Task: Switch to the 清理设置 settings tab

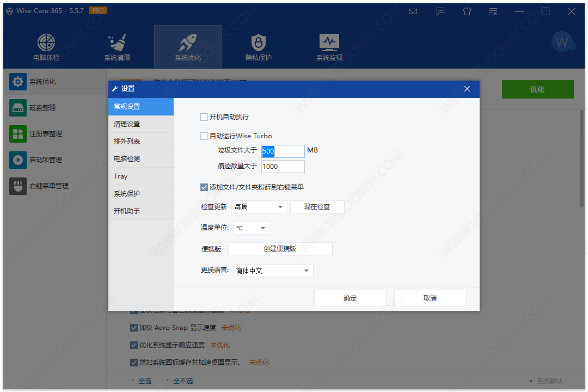Action: click(x=140, y=124)
